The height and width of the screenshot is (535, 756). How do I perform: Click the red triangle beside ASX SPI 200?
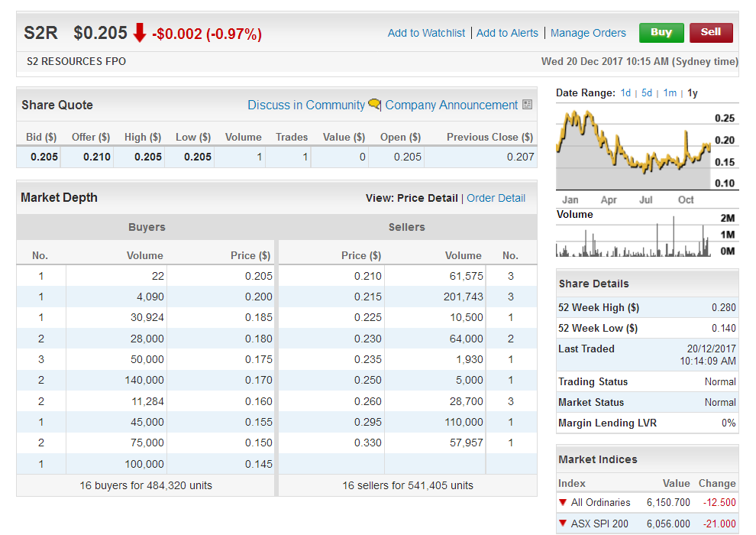pyautogui.click(x=562, y=524)
